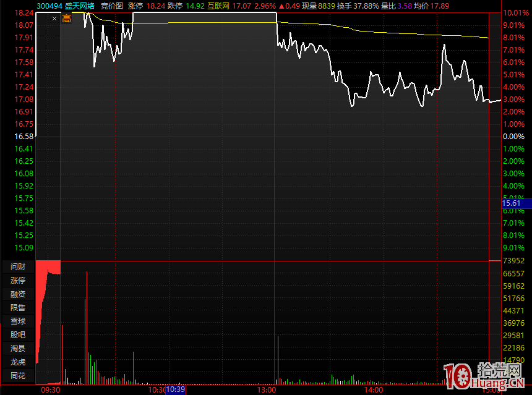
Task: Click the 13:00 time axis label
Action: (267, 390)
